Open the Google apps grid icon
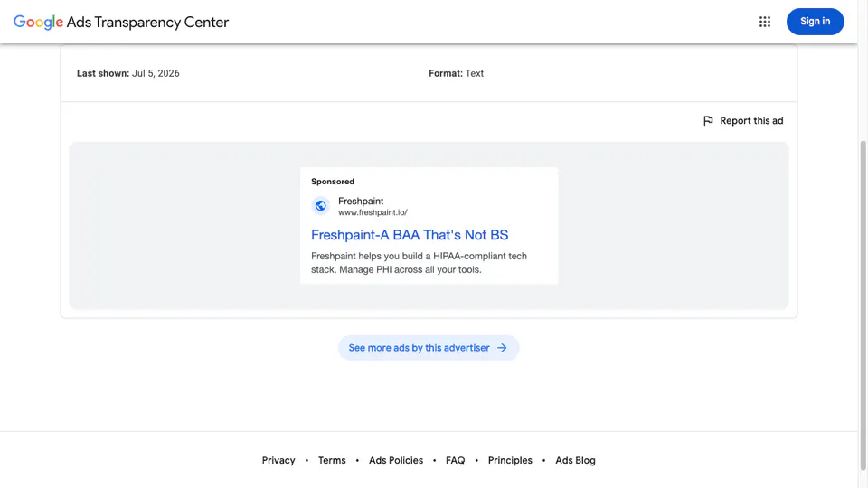 765,22
